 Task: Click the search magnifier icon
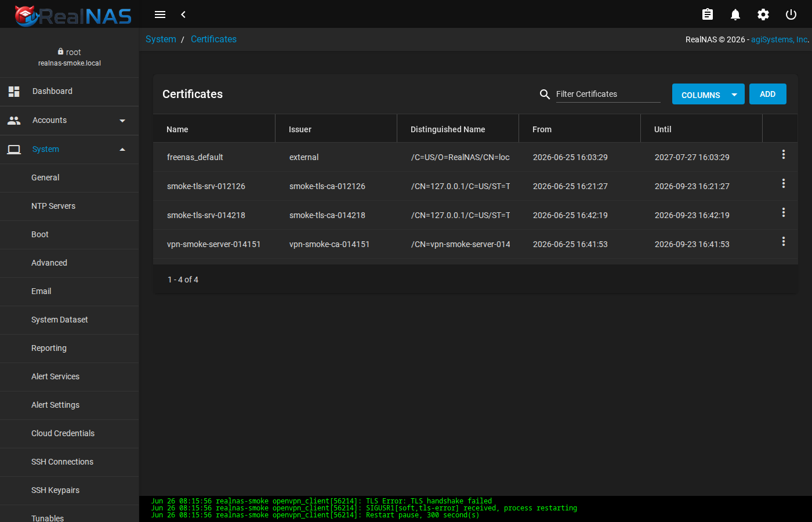click(545, 94)
